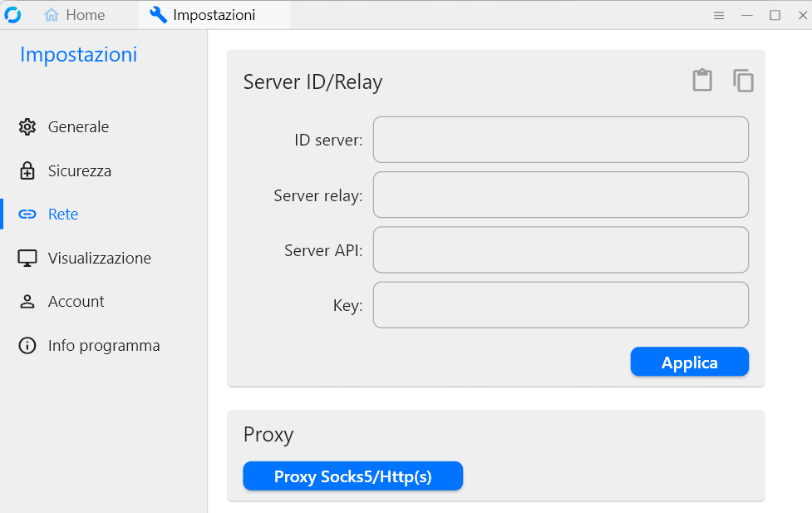The height and width of the screenshot is (513, 812).
Task: Click the Server ID/Relay heading
Action: 312,81
